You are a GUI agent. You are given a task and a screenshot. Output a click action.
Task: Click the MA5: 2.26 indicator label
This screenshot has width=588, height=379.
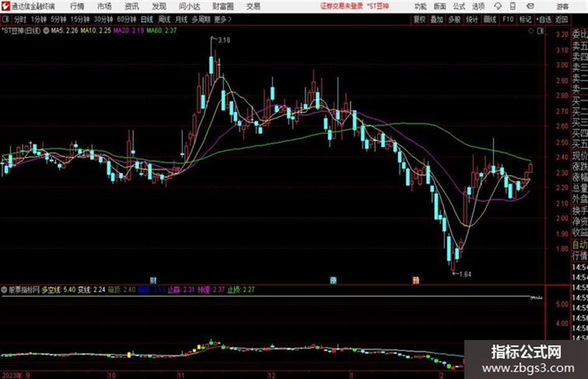65,30
